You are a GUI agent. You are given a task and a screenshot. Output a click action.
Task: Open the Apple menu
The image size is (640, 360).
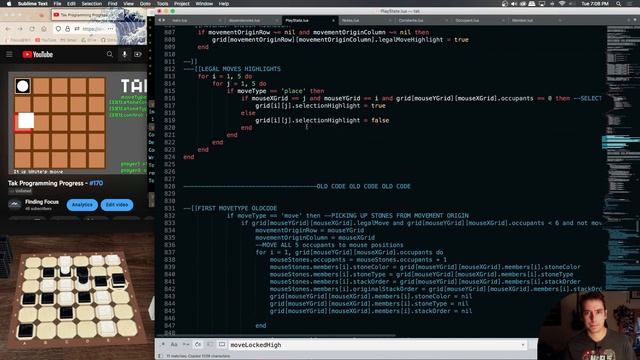point(9,4)
